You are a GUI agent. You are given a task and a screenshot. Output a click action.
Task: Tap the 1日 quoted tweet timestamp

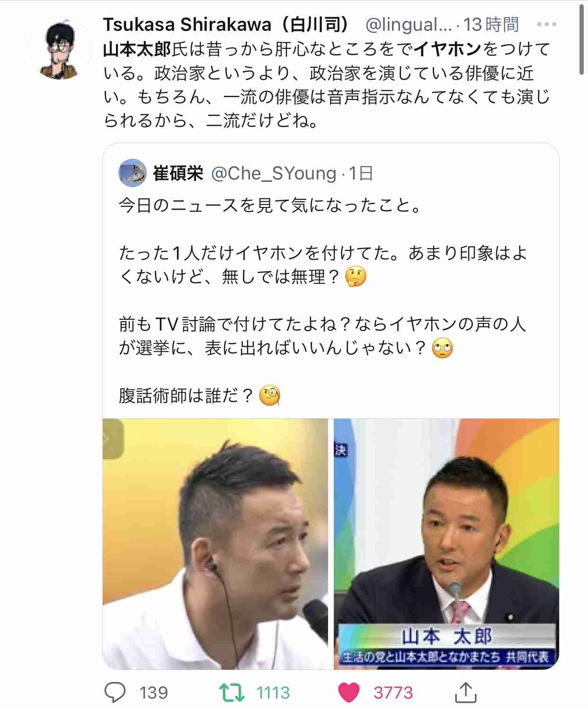pyautogui.click(x=361, y=173)
